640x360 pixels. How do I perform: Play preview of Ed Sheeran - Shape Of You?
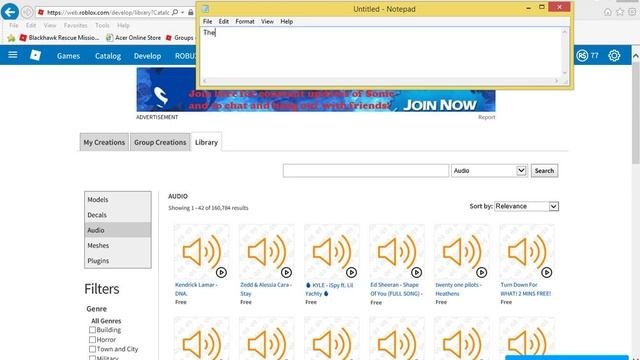[x=416, y=272]
